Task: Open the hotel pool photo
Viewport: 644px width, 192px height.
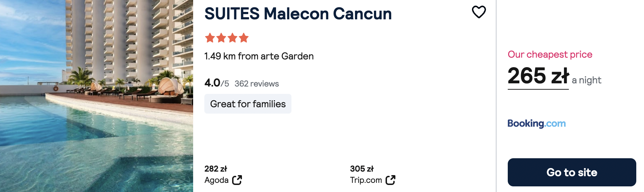Action: coord(97,96)
